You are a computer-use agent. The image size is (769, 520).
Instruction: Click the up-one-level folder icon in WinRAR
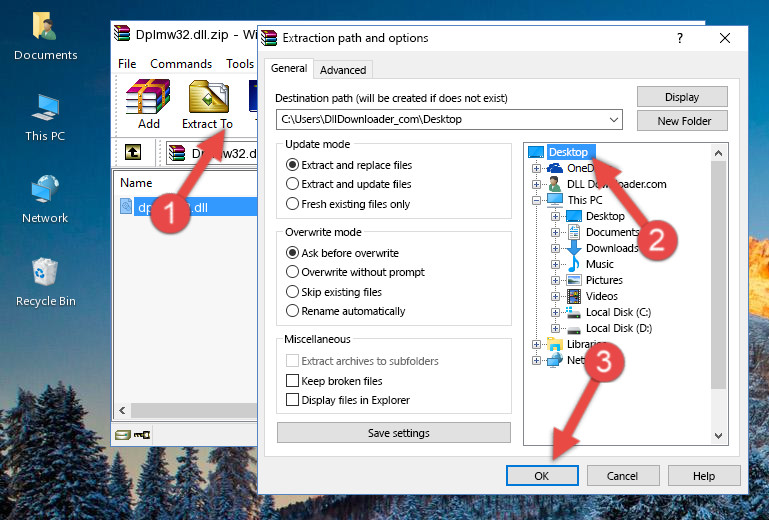click(133, 153)
